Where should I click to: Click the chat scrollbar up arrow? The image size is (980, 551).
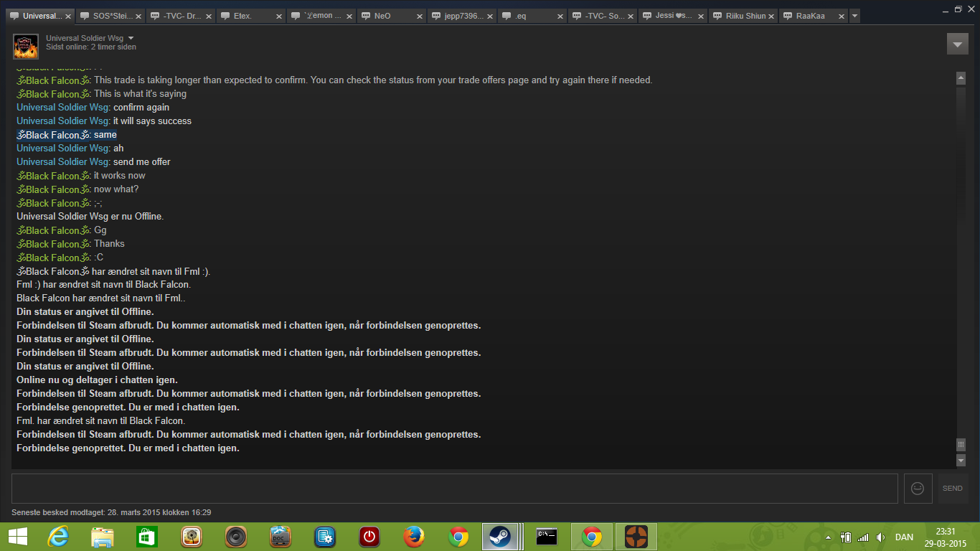(961, 77)
